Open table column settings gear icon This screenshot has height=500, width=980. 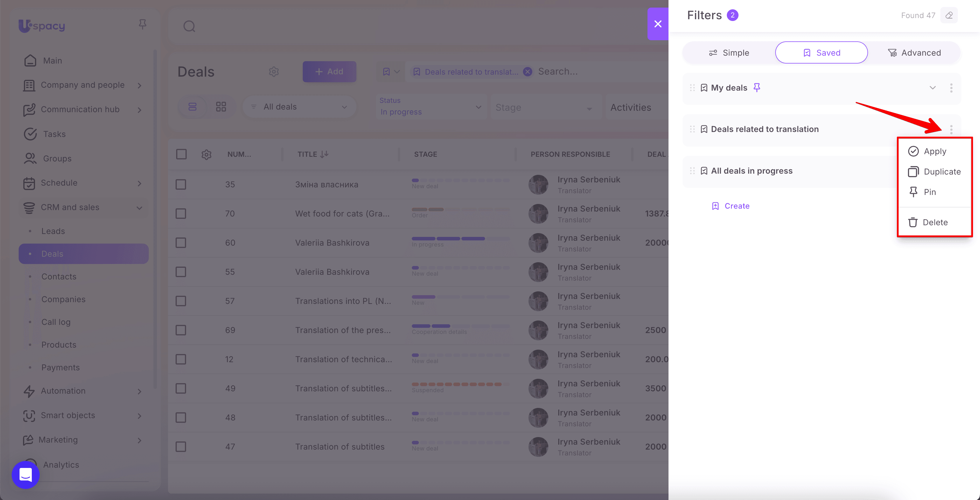tap(206, 154)
